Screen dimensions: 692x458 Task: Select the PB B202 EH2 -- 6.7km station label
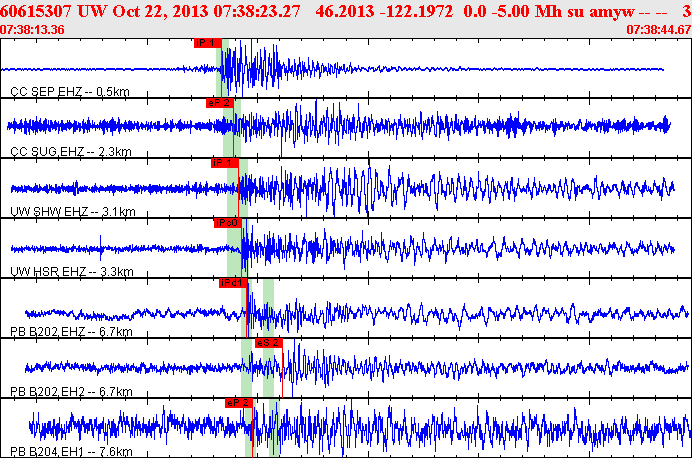point(71,392)
